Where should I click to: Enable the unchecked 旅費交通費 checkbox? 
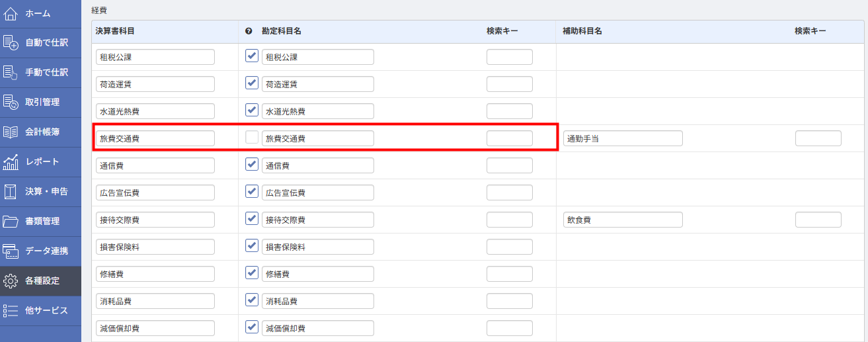point(252,138)
